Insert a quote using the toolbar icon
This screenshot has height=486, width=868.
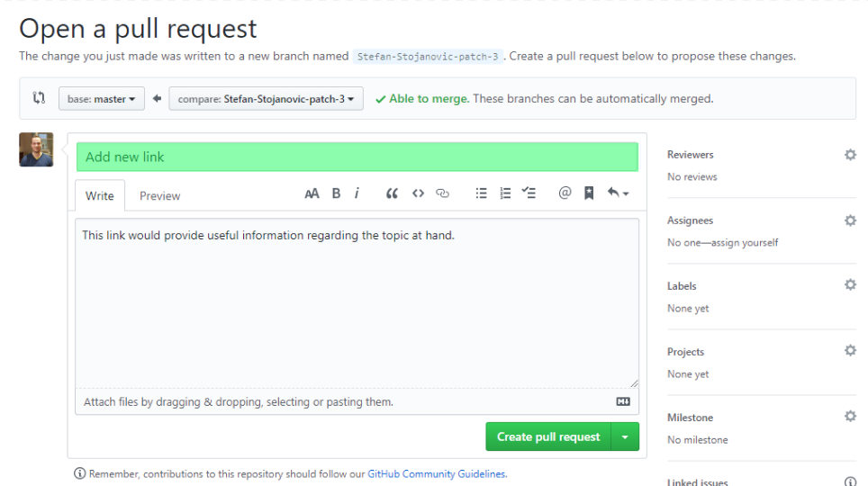coord(392,193)
